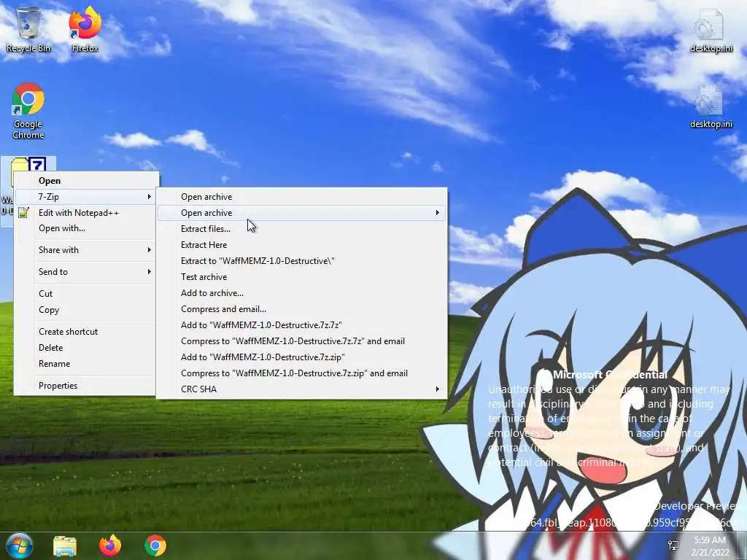Choose Compress and email...
Screen dimensions: 747x560
301,309
